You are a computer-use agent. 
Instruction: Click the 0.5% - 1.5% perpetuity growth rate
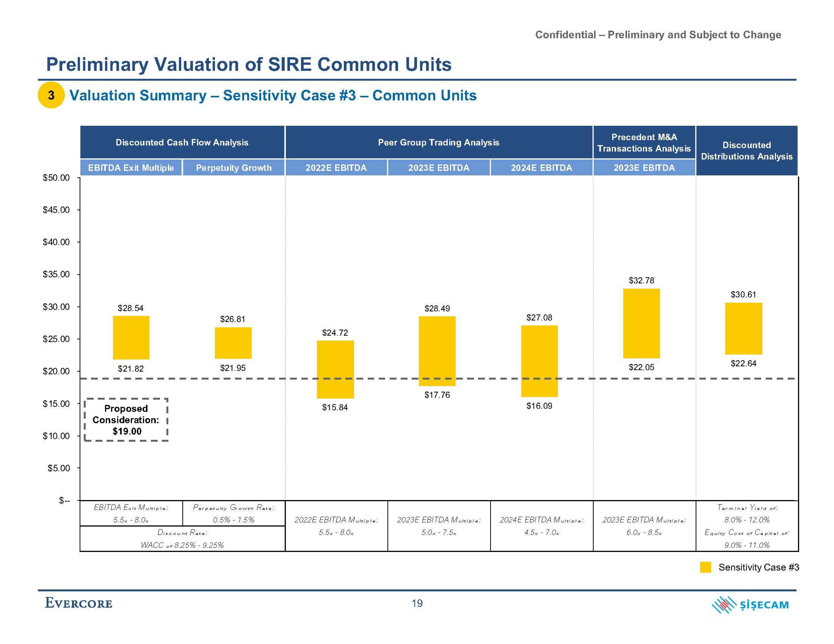[x=234, y=520]
